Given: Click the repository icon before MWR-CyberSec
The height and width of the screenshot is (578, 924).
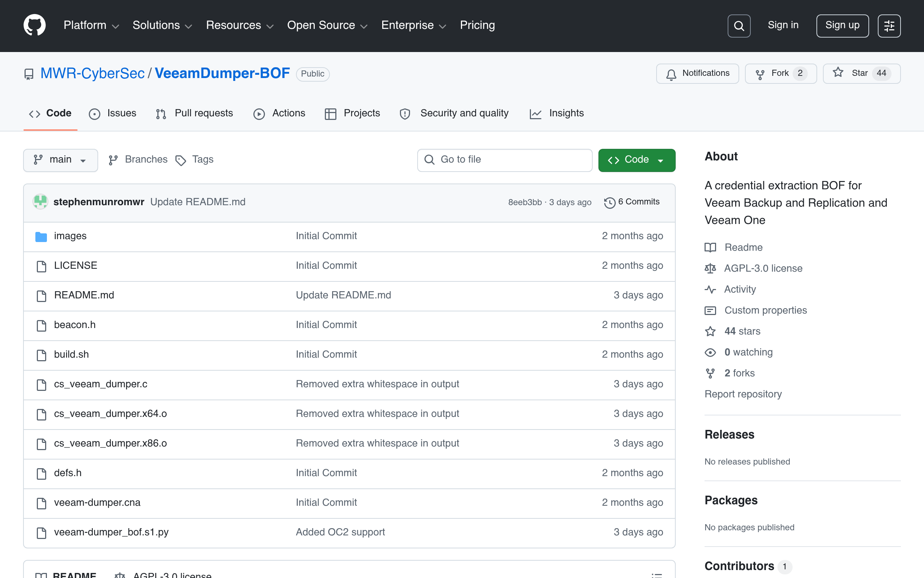Looking at the screenshot, I should pos(29,74).
